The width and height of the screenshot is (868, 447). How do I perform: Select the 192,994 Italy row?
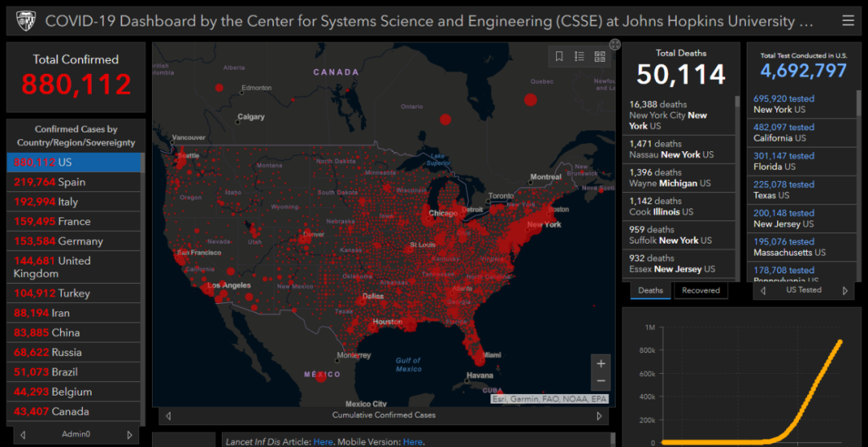click(x=74, y=202)
